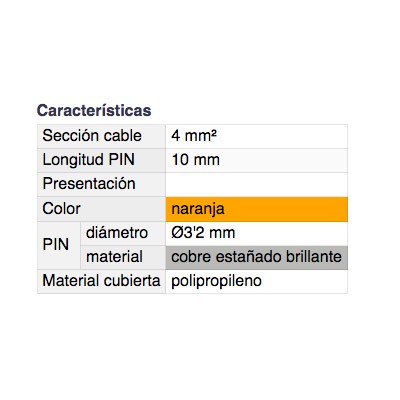Image resolution: width=400 pixels, height=400 pixels.
Task: Click the empty Presentación value cell
Action: 256,184
